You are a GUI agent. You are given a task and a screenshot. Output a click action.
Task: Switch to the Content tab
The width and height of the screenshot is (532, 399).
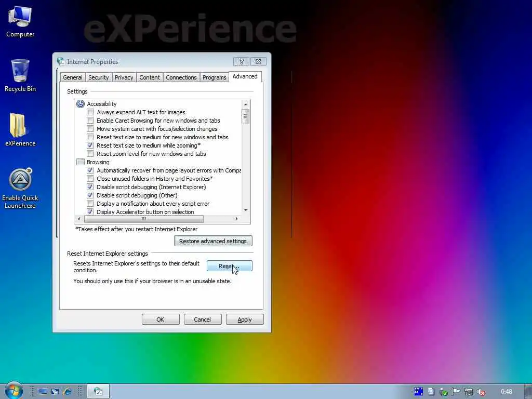(x=150, y=77)
